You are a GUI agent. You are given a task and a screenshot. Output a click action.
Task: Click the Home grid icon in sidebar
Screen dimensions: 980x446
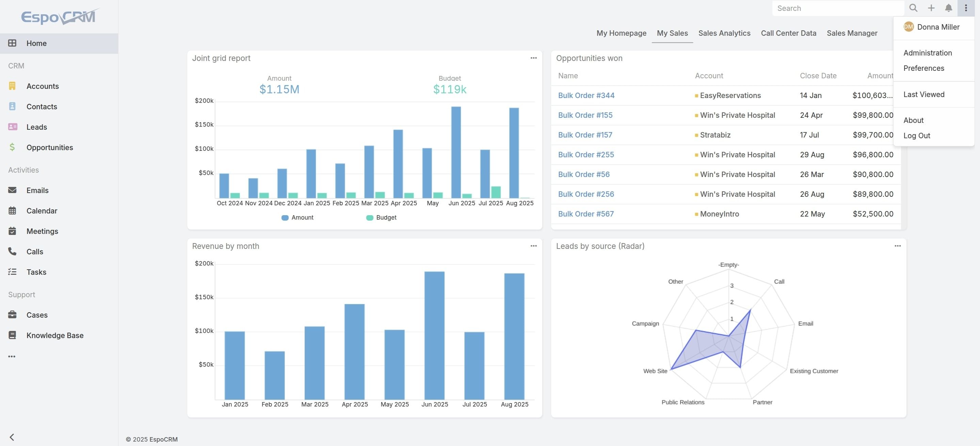click(12, 43)
